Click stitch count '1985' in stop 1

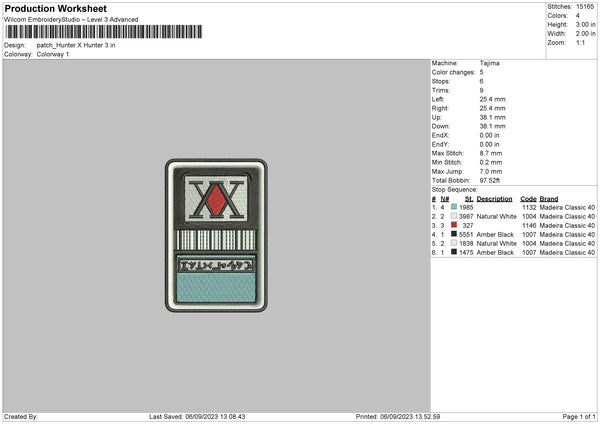tap(466, 207)
